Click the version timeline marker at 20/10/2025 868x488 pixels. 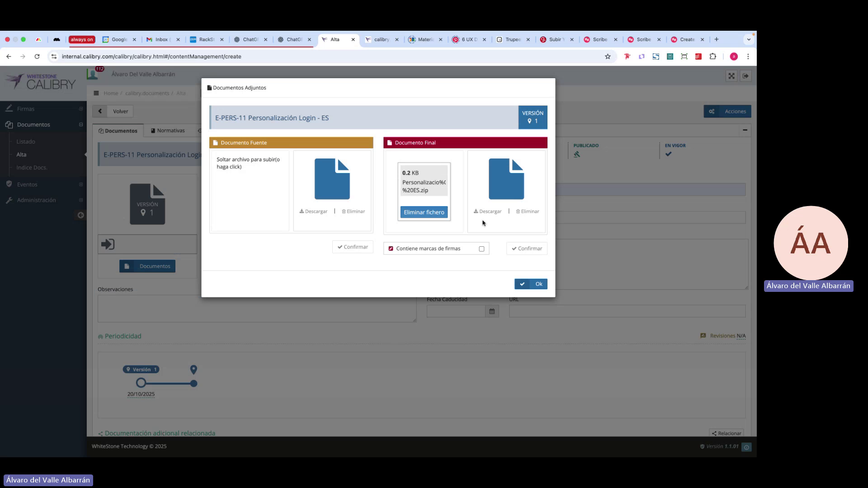[x=141, y=383]
